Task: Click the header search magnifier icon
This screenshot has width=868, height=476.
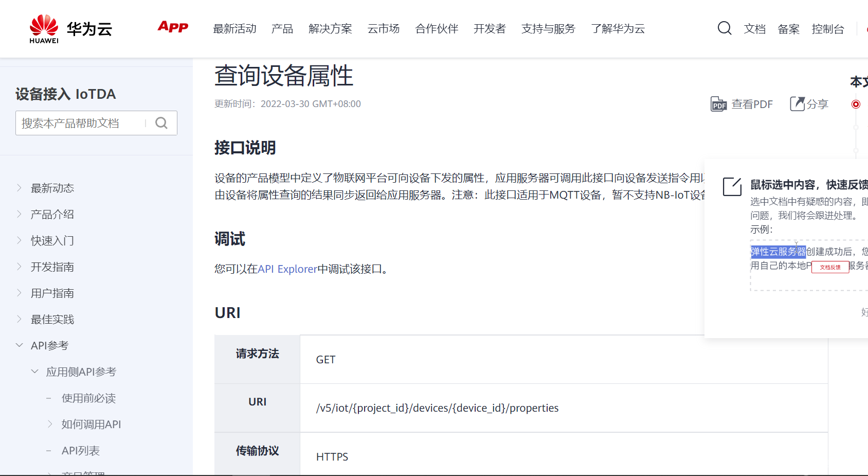Action: (x=725, y=28)
